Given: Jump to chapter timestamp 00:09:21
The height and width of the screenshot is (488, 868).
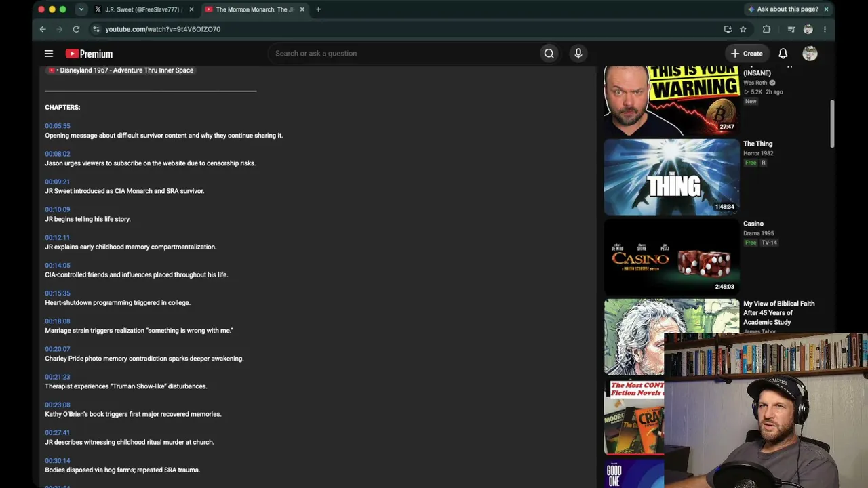Looking at the screenshot, I should 58,182.
